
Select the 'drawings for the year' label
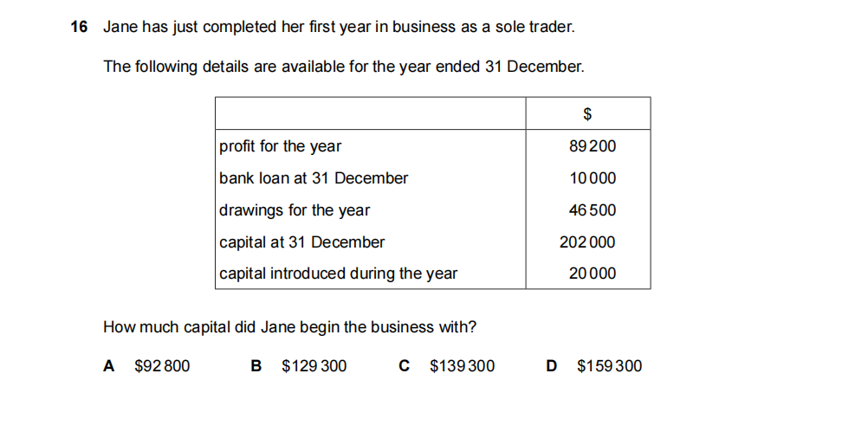[295, 210]
